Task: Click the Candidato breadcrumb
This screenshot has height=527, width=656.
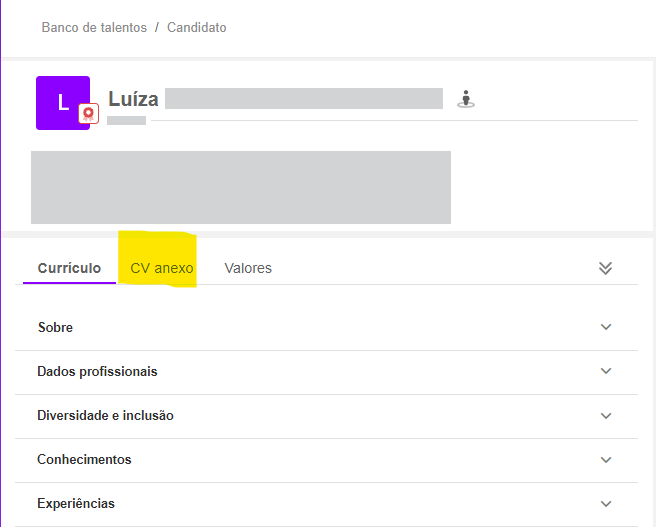Action: tap(197, 27)
